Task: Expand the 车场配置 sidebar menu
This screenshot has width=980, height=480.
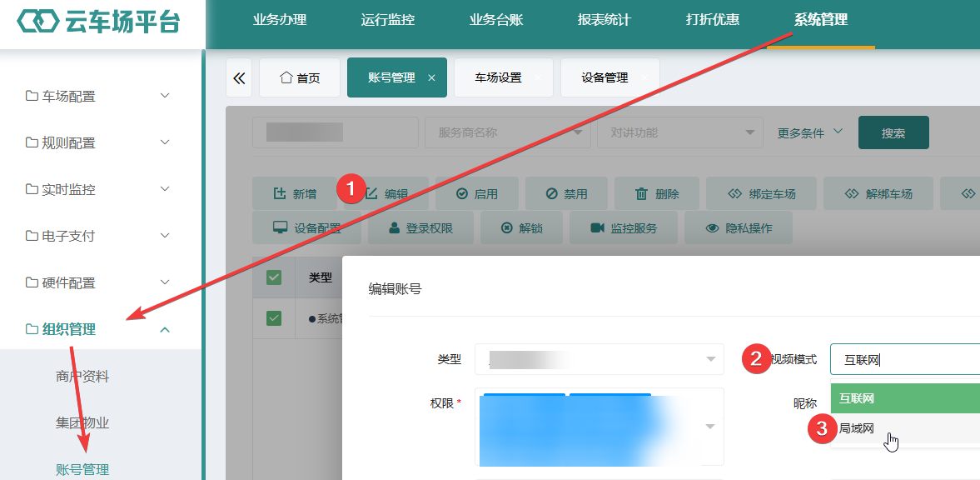Action: [100, 96]
